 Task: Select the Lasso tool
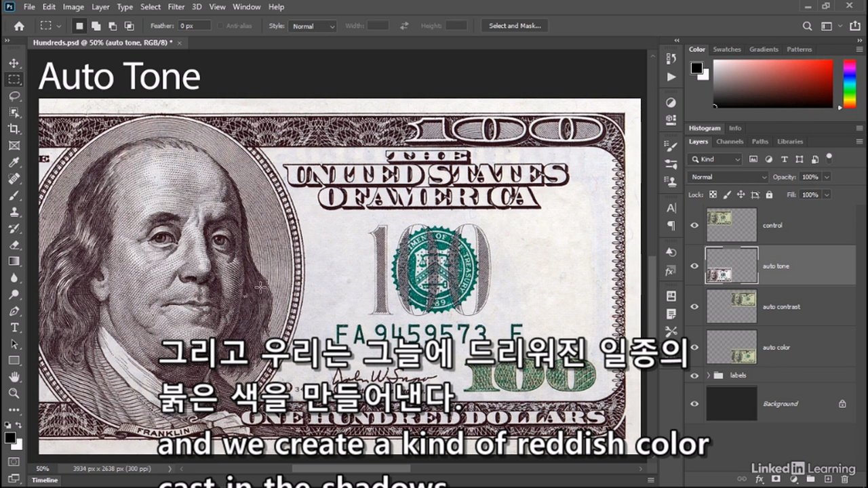pyautogui.click(x=14, y=96)
